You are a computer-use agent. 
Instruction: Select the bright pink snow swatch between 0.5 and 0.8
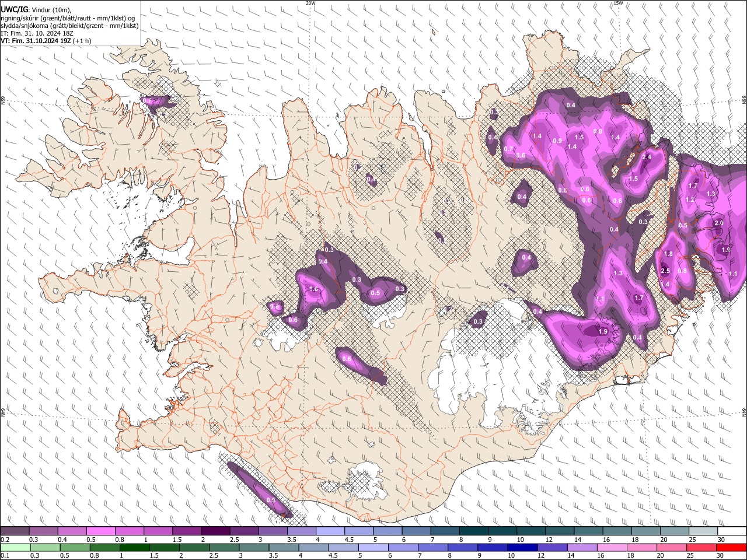click(101, 531)
